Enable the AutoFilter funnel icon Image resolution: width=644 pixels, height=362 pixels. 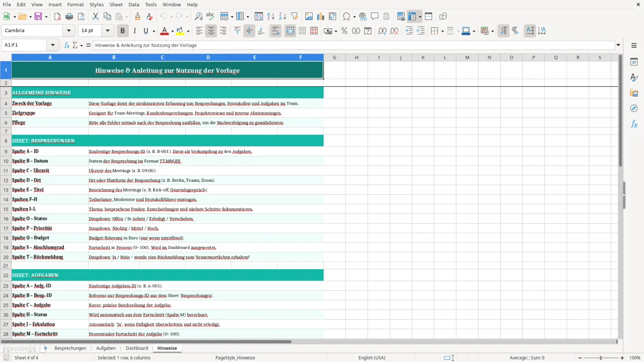[295, 17]
